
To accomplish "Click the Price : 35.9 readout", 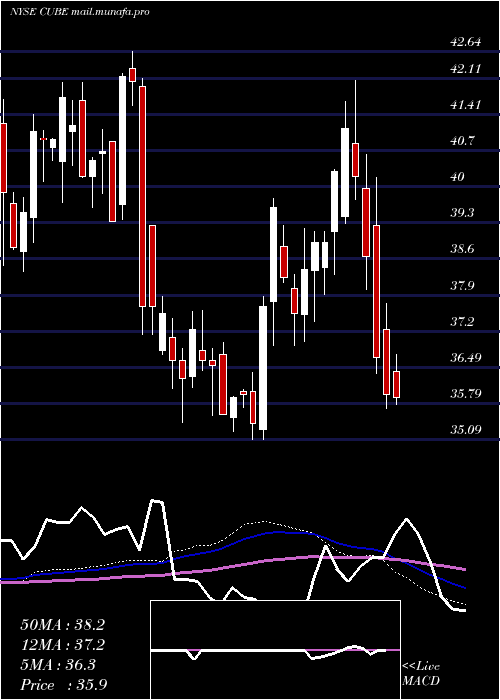I will click(64, 685).
